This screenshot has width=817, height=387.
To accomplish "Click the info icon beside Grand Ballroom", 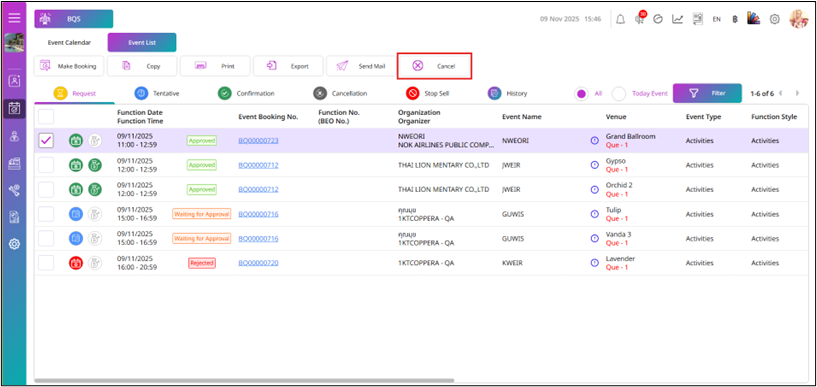I will (x=595, y=141).
